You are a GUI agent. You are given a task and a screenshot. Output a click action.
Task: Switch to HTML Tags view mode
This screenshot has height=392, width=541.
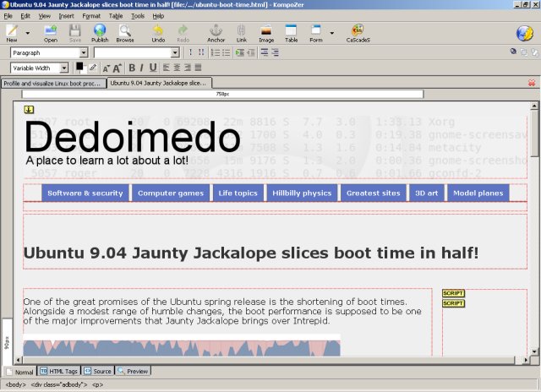pos(59,371)
